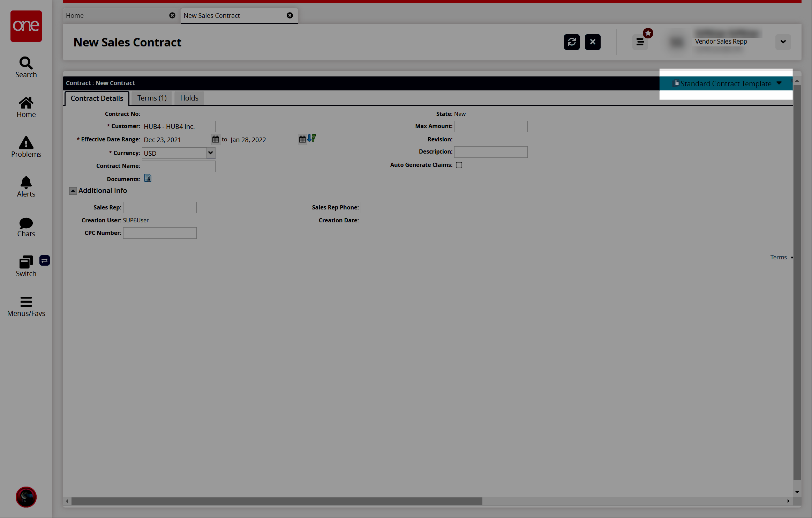This screenshot has height=518, width=812.
Task: Open Chats from sidebar
Action: [26, 227]
